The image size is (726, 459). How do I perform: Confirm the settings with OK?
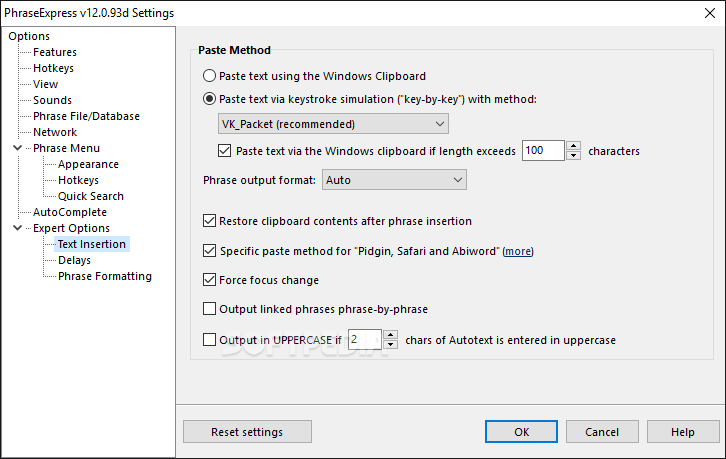(x=521, y=432)
